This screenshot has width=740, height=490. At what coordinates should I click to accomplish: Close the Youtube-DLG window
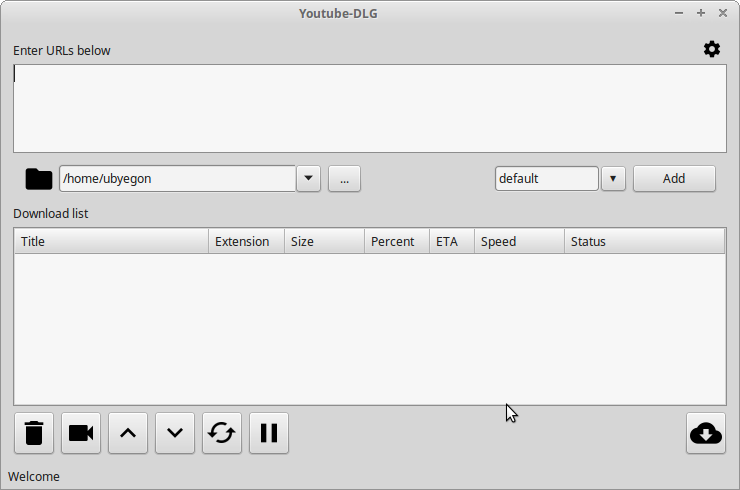click(x=723, y=13)
